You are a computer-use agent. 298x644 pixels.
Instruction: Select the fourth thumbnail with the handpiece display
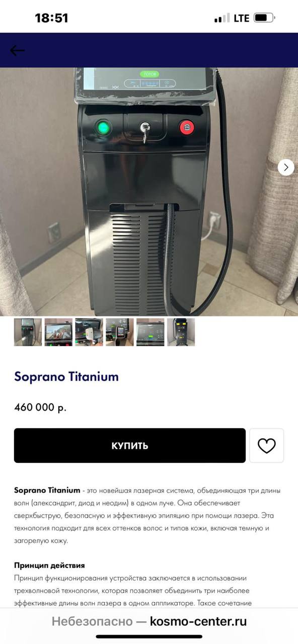pos(120,332)
